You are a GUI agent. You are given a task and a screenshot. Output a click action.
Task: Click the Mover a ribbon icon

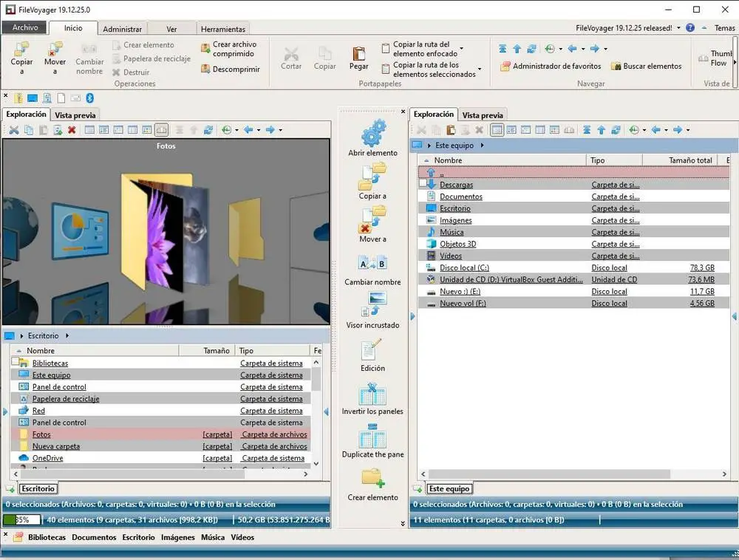click(x=55, y=58)
